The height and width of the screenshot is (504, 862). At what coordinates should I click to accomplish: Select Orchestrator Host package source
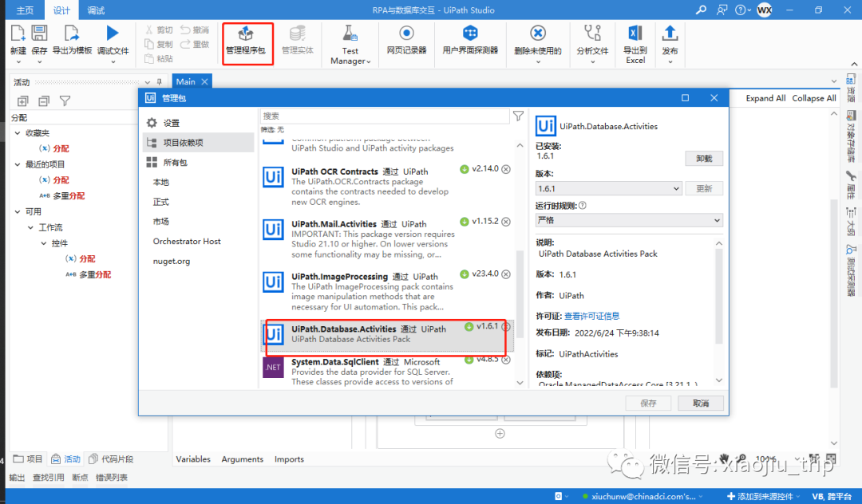(x=187, y=241)
